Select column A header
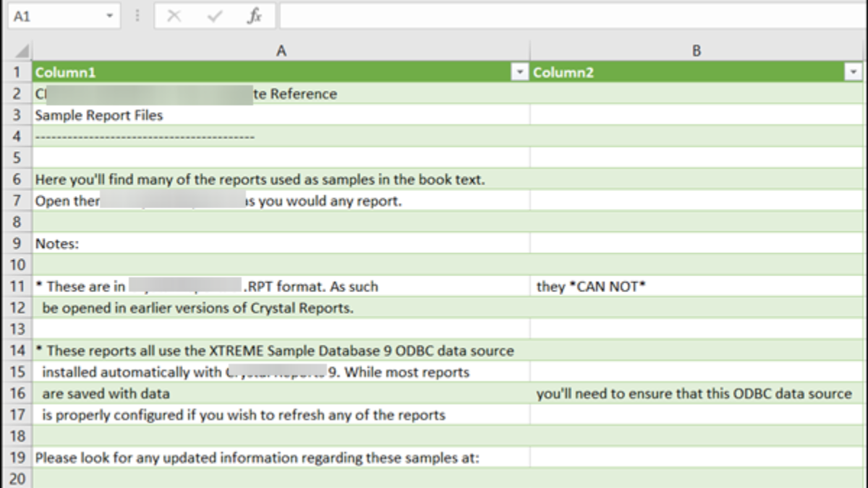The image size is (868, 488). point(281,51)
